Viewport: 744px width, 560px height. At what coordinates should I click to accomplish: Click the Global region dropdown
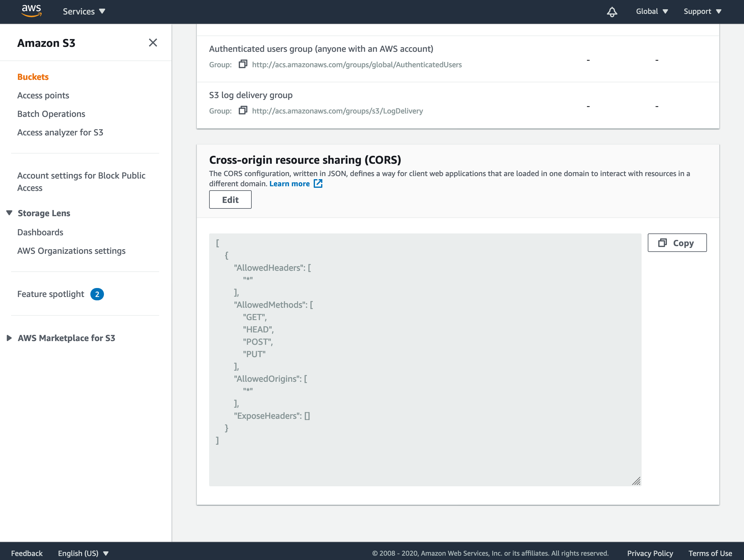[x=652, y=11]
